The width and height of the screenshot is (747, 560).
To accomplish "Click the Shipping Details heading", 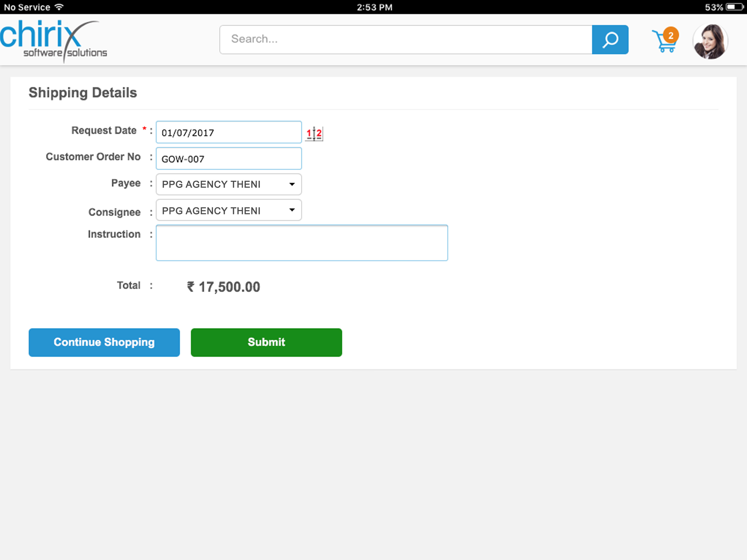I will [x=83, y=92].
